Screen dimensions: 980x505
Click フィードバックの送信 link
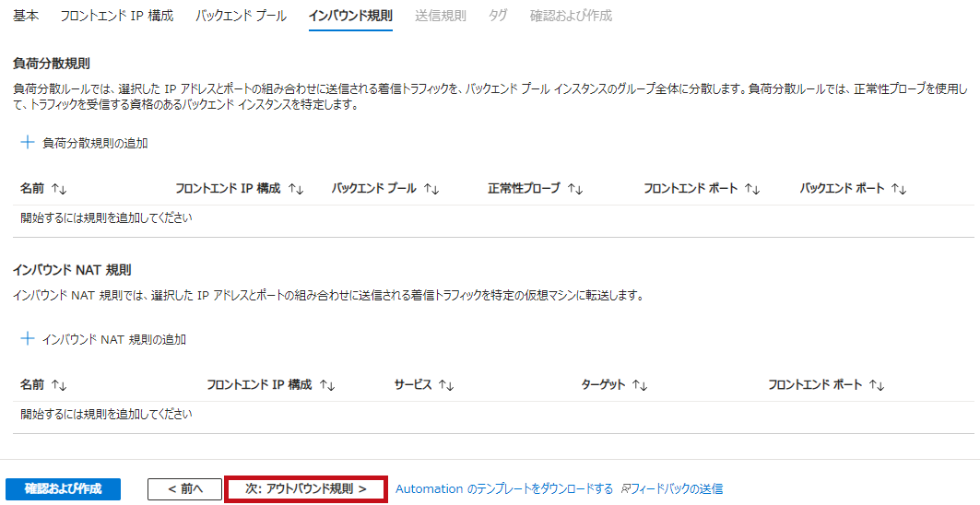click(677, 488)
